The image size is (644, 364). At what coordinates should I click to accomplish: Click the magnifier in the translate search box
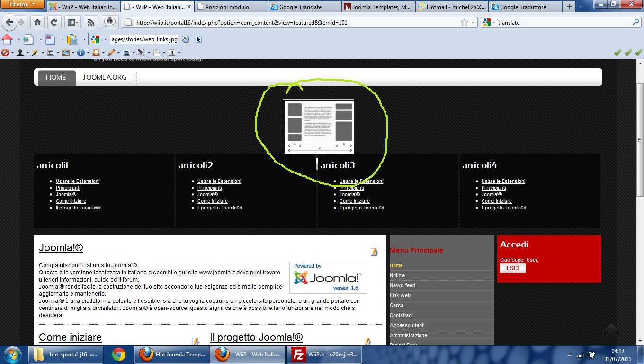click(x=635, y=22)
